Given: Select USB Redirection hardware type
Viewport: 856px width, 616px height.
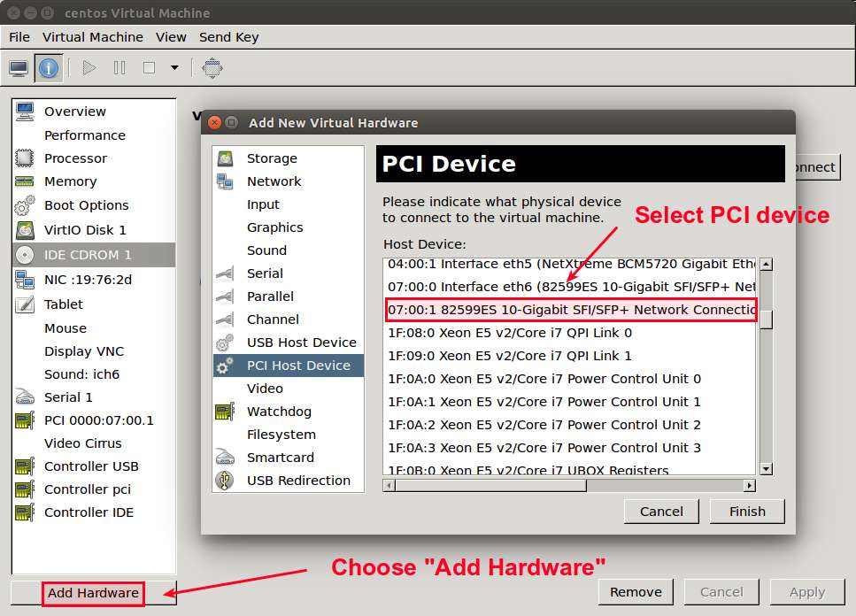Looking at the screenshot, I should (298, 481).
